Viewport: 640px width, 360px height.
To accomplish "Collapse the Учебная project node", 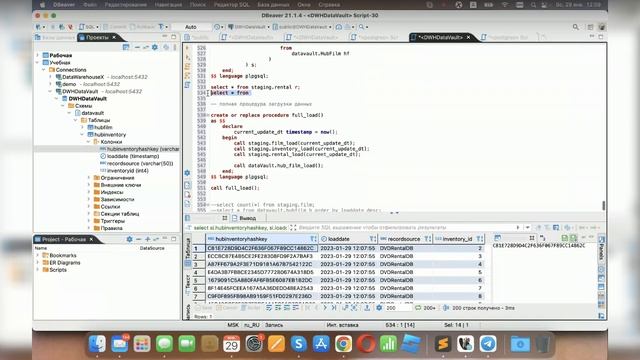I will click(x=38, y=62).
